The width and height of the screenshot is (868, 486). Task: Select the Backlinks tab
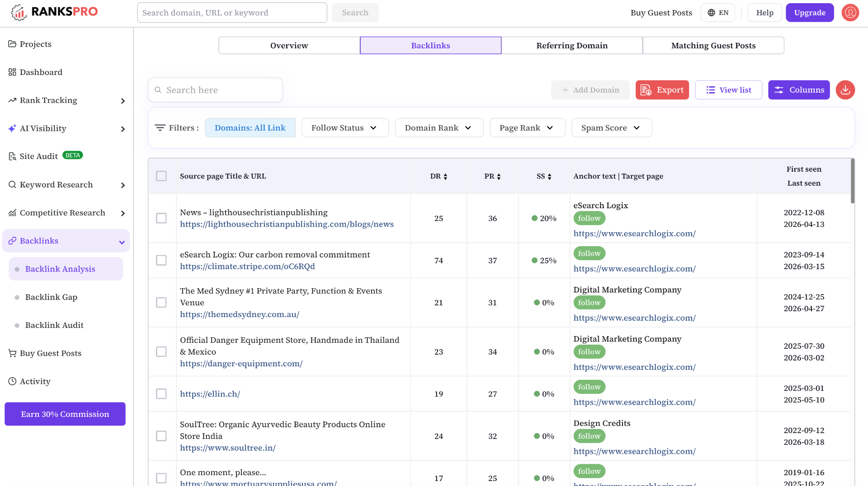pyautogui.click(x=430, y=46)
